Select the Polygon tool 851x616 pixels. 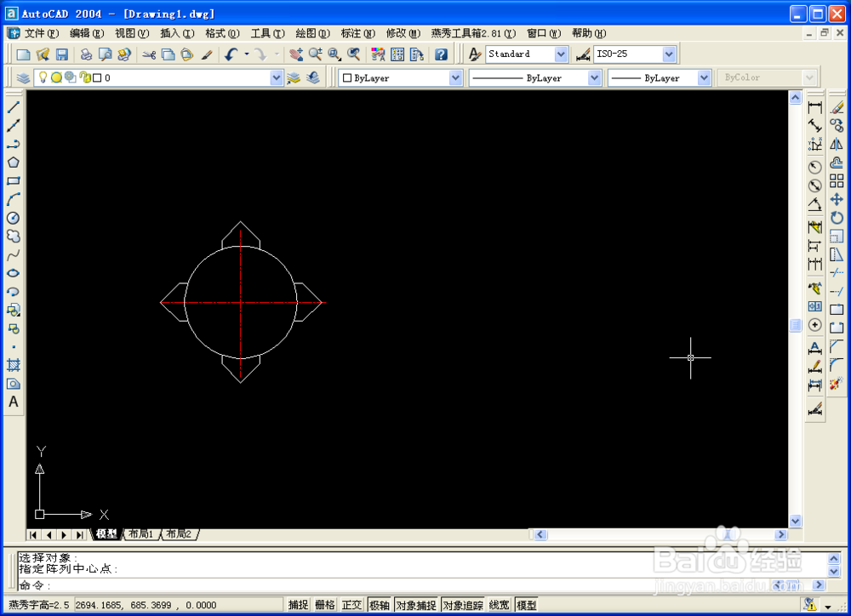tap(14, 163)
